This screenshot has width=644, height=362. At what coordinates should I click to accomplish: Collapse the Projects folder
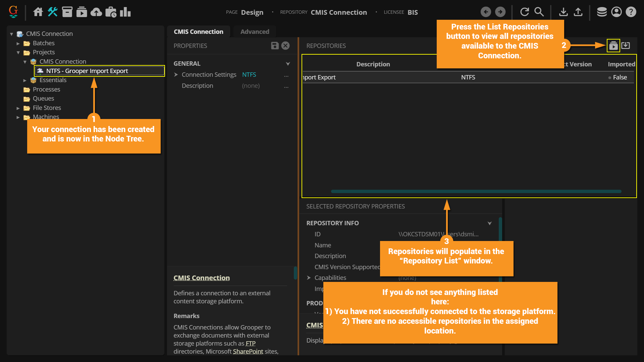18,52
